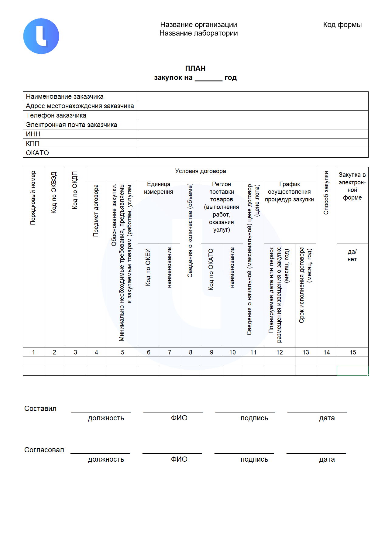
Task: Select the 'Название лаборатории' heading text
Action: (x=198, y=33)
